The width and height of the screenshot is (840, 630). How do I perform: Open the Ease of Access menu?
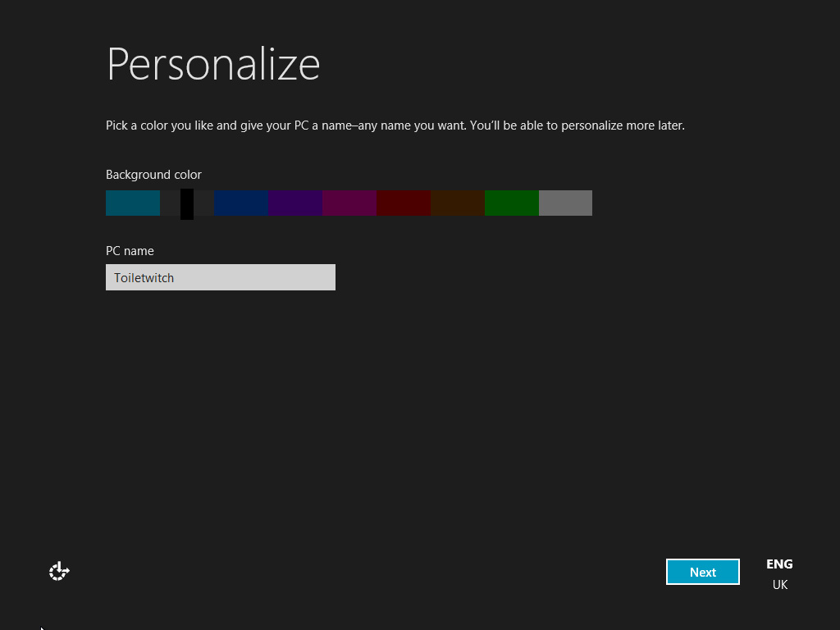(x=58, y=571)
